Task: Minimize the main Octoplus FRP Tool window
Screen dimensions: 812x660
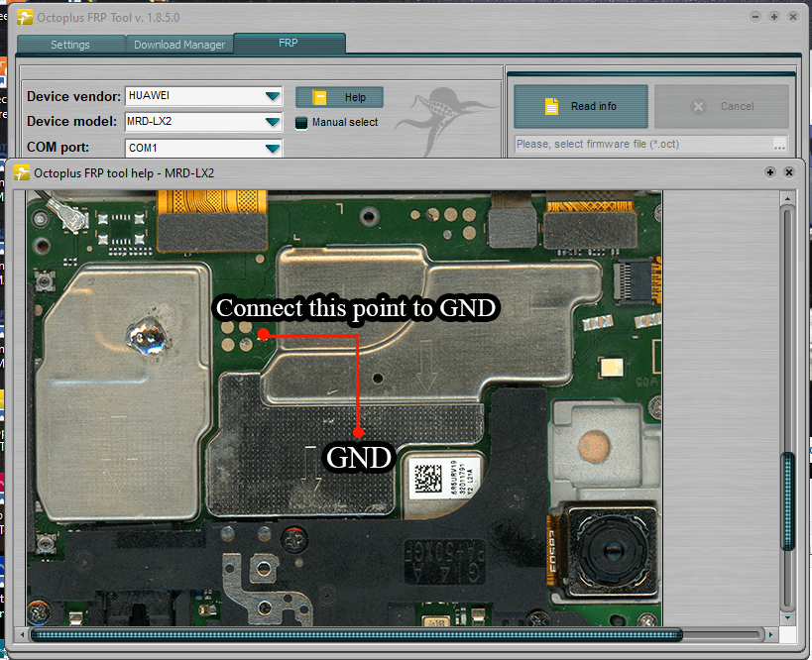Action: [755, 17]
